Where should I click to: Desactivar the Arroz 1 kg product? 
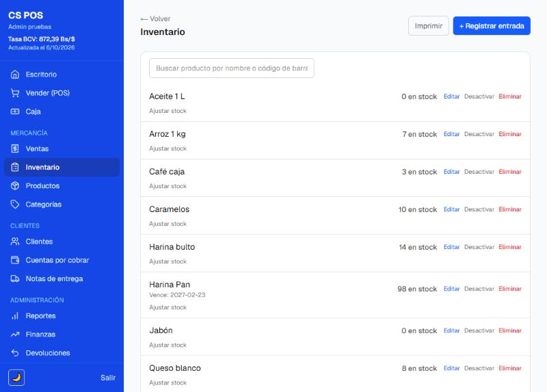(x=479, y=134)
